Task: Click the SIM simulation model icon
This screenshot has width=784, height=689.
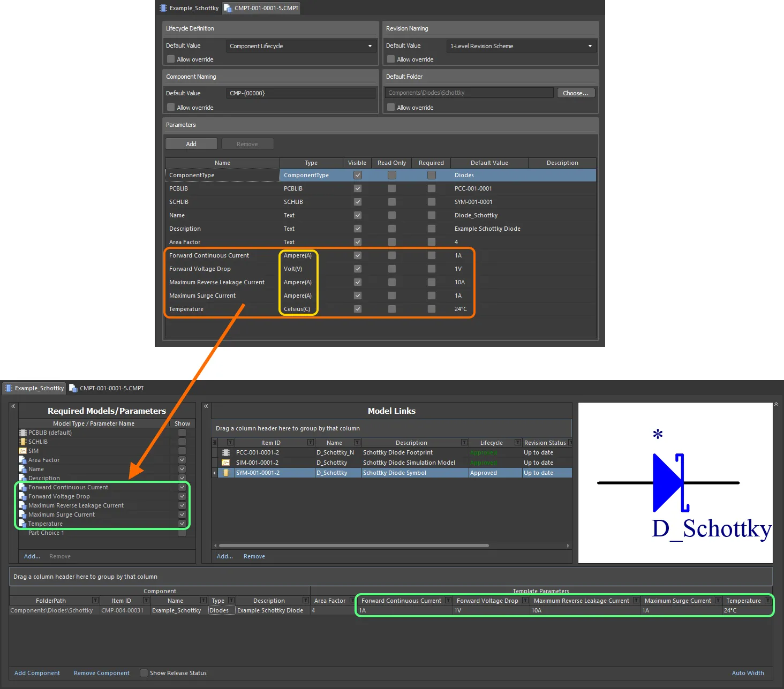Action: [22, 450]
